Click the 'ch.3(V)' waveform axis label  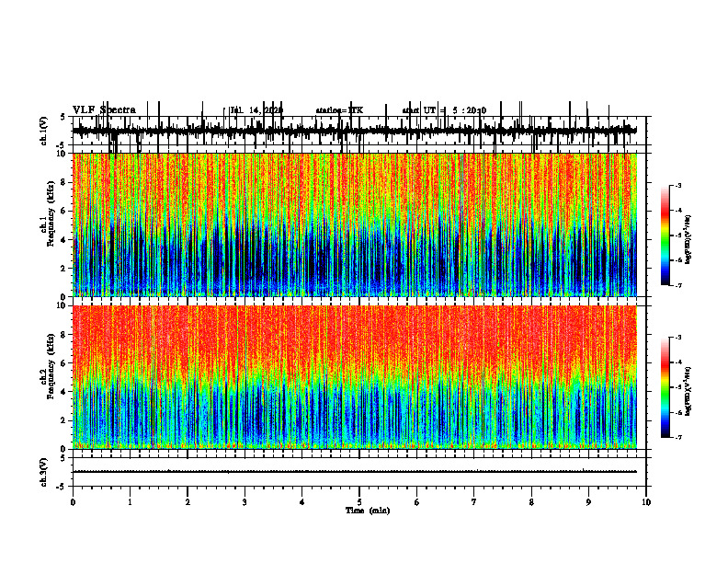tap(44, 472)
